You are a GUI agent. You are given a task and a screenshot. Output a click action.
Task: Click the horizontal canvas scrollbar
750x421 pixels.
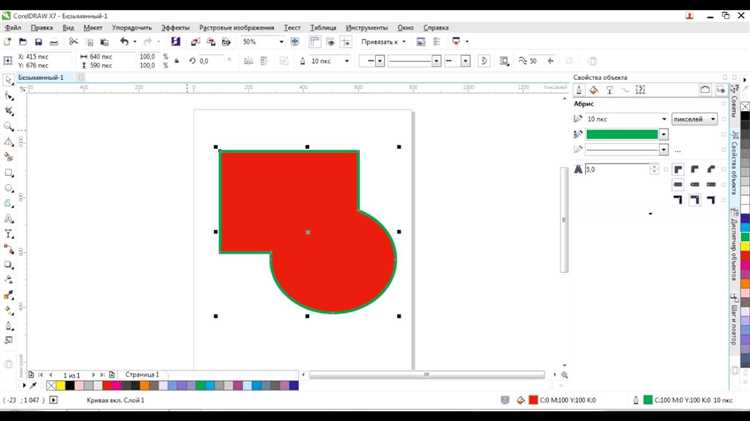(x=427, y=375)
